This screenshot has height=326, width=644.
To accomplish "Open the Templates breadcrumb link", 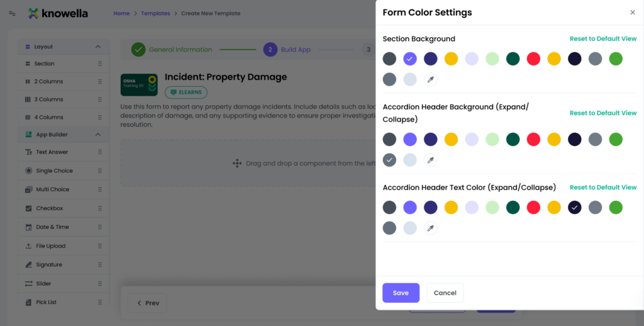I will pyautogui.click(x=155, y=13).
